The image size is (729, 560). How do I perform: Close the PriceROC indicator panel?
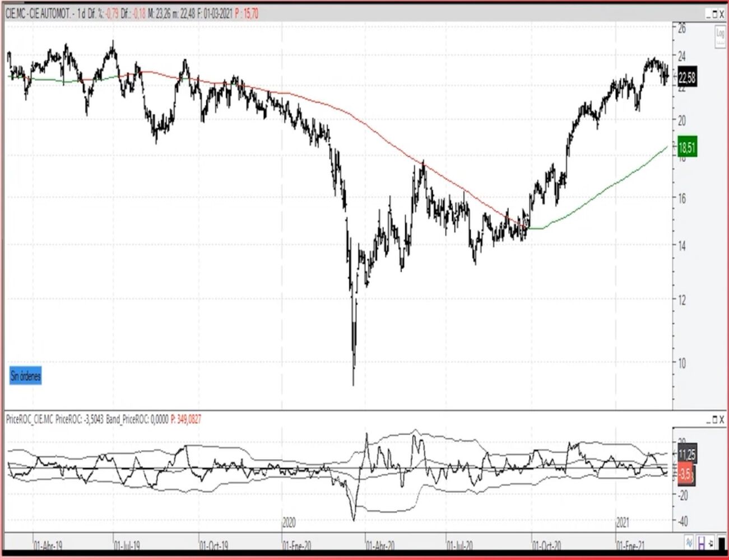click(x=722, y=419)
